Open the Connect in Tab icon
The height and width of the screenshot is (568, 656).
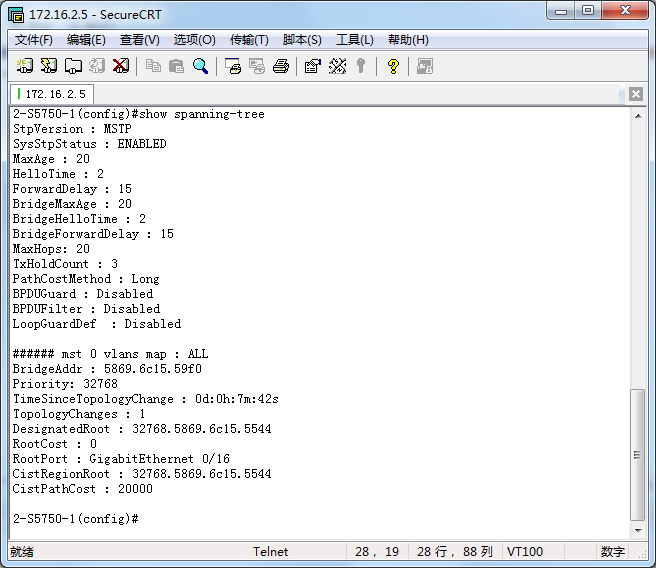[x=73, y=66]
